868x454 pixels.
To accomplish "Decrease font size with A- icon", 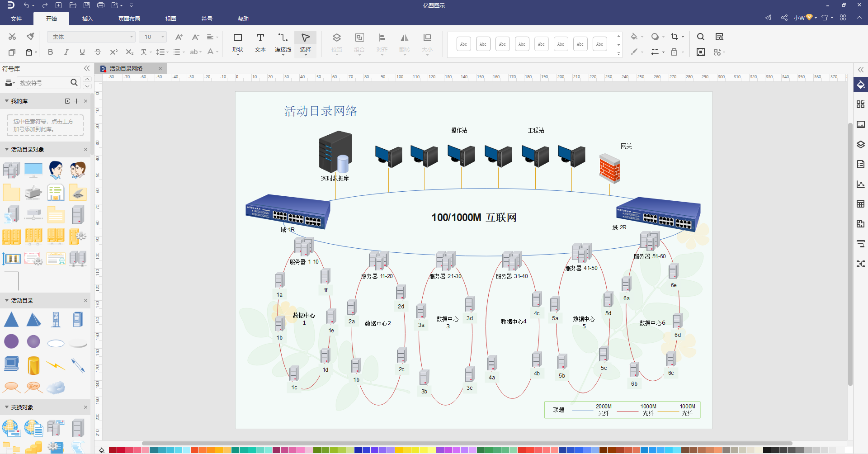I will pos(195,37).
